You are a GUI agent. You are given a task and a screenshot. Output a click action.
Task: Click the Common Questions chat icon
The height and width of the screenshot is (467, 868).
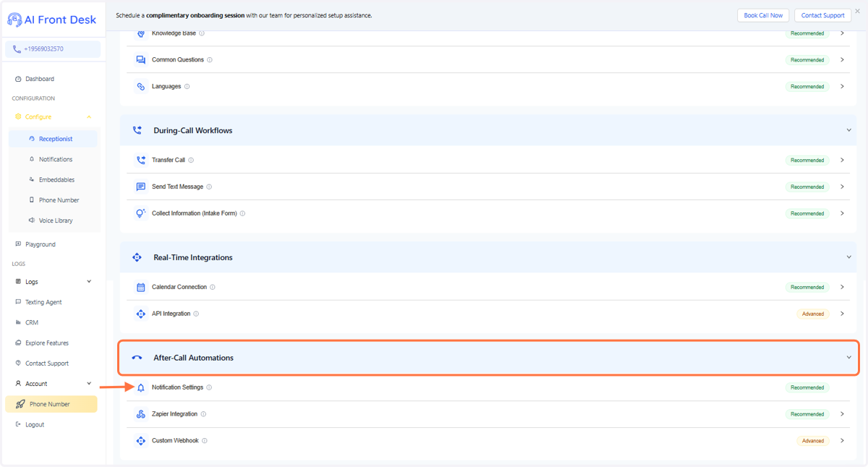click(141, 60)
